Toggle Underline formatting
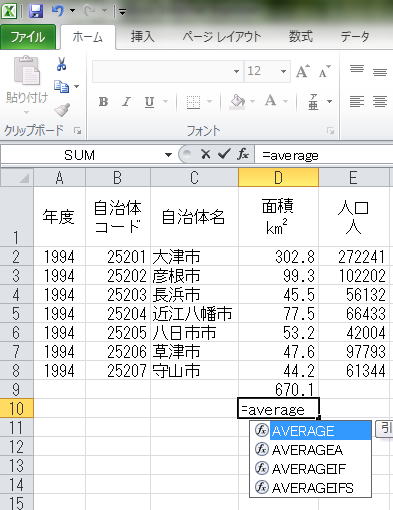The image size is (393, 510). click(149, 102)
